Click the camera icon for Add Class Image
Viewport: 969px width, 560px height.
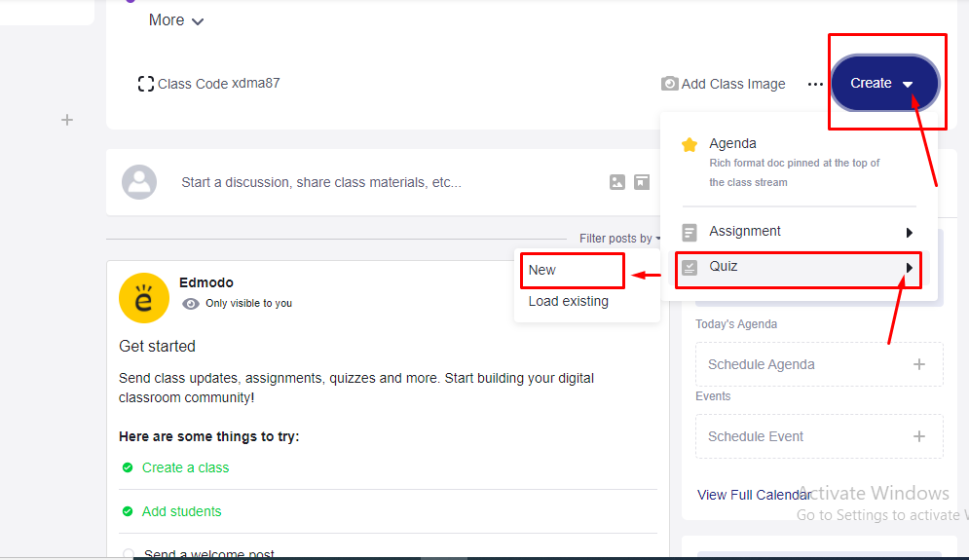(x=669, y=84)
